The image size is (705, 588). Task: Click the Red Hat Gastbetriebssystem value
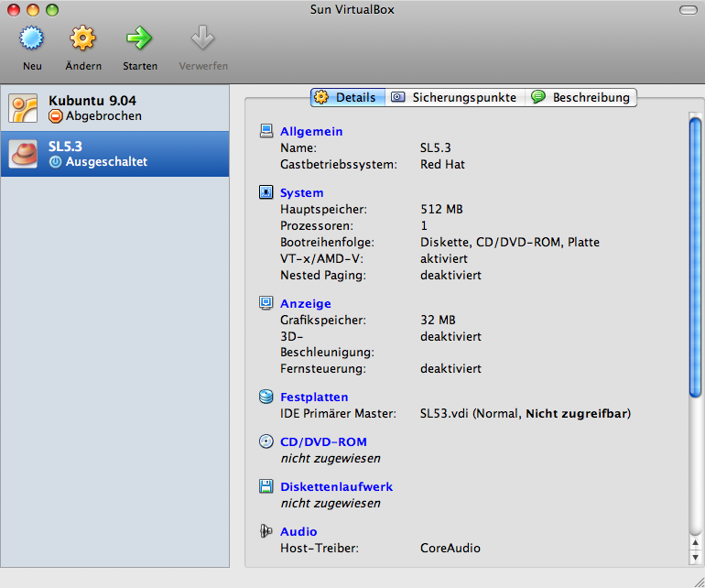[442, 164]
